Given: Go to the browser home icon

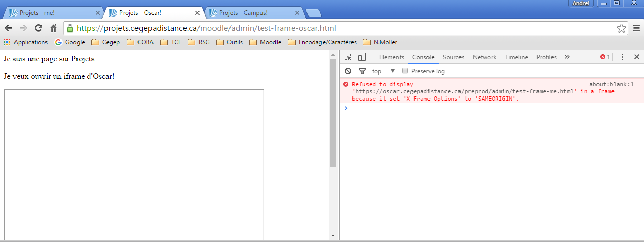Looking at the screenshot, I should [x=53, y=28].
